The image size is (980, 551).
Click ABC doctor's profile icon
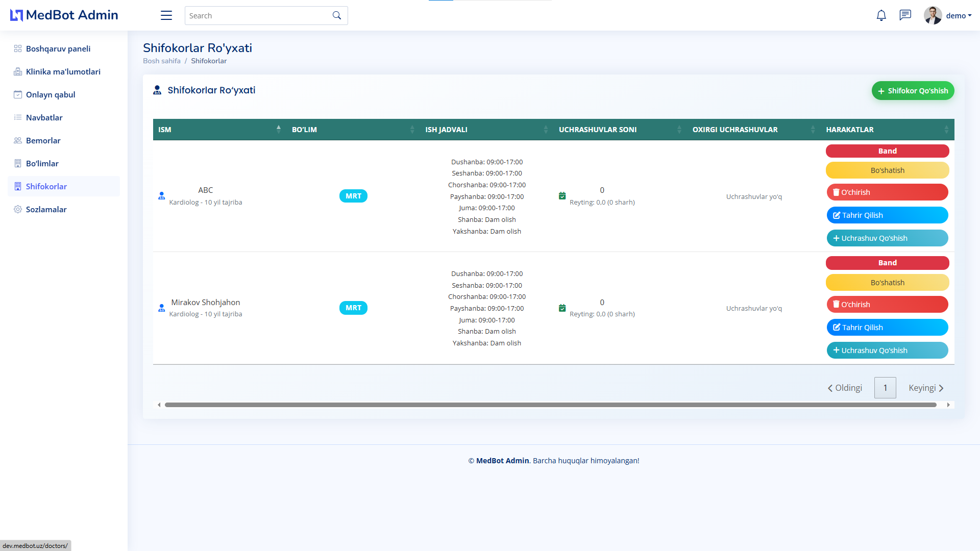tap(161, 196)
